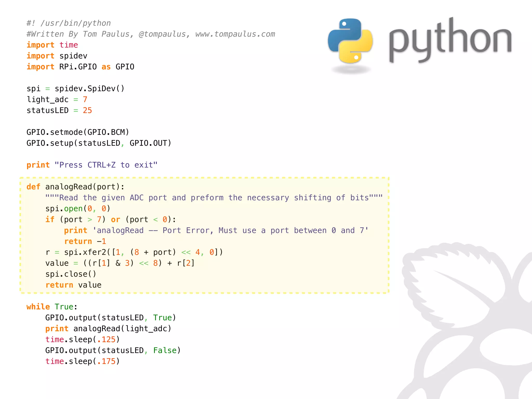
Task: Click the 'import time' line
Action: tap(52, 45)
